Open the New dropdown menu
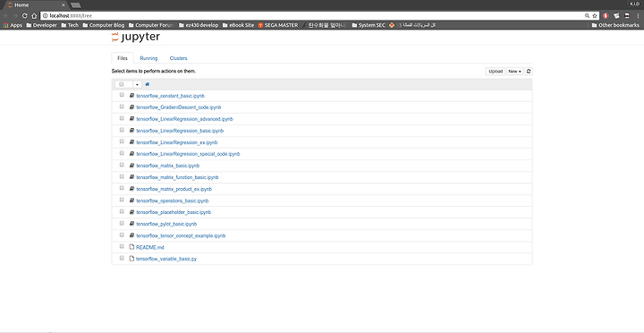The height and width of the screenshot is (333, 644). click(514, 71)
